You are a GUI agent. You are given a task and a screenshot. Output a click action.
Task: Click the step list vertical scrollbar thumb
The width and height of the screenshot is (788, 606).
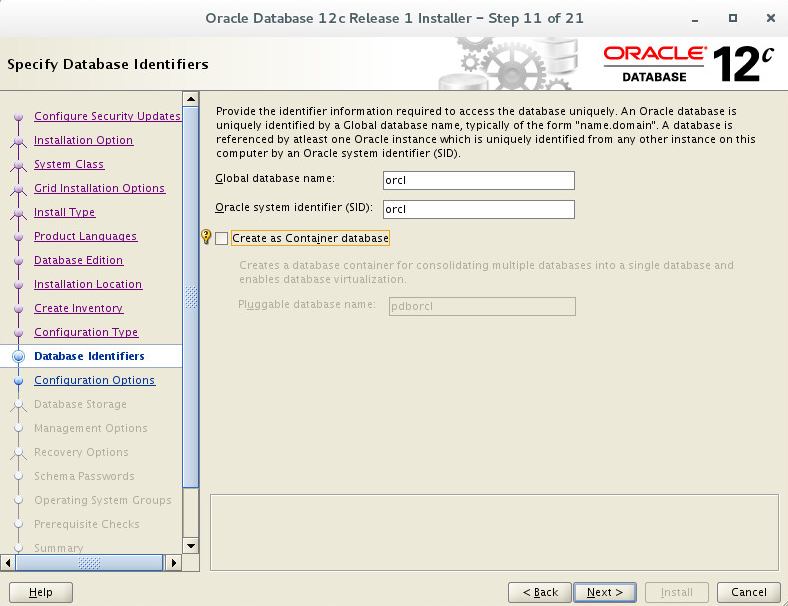point(191,296)
